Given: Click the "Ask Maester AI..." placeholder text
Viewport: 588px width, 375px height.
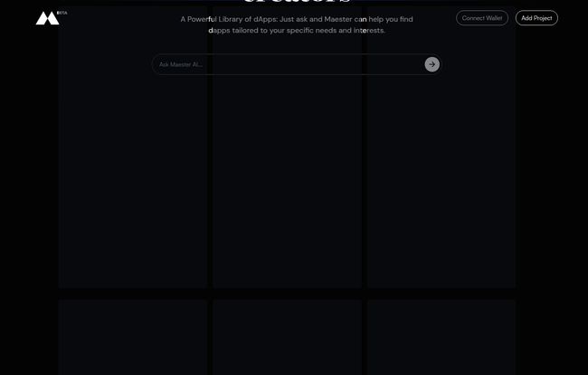Looking at the screenshot, I should tap(181, 64).
